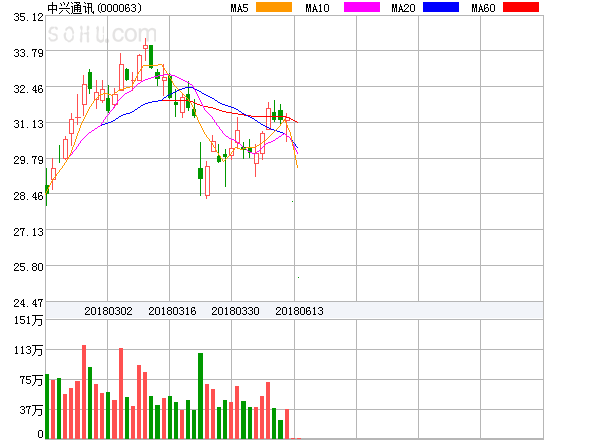Viewport: 600px width, 440px height.
Task: Click the 24.47 price axis label
Action: 28,303
